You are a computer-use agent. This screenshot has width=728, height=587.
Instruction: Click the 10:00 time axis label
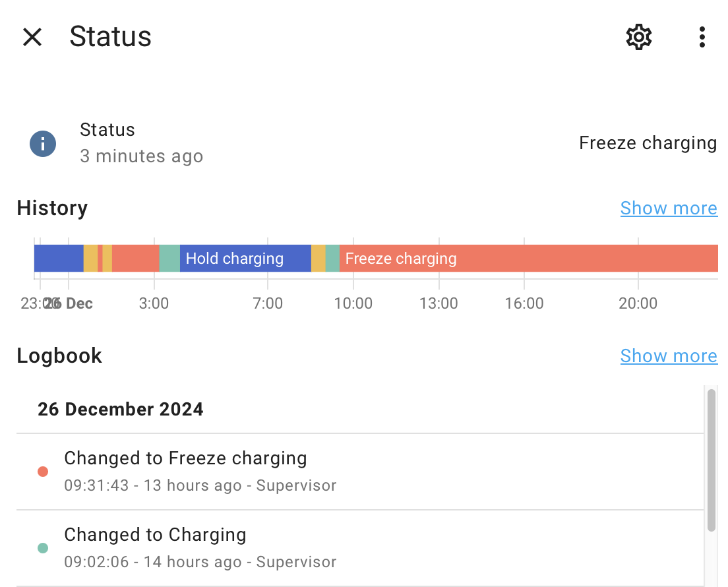(353, 303)
